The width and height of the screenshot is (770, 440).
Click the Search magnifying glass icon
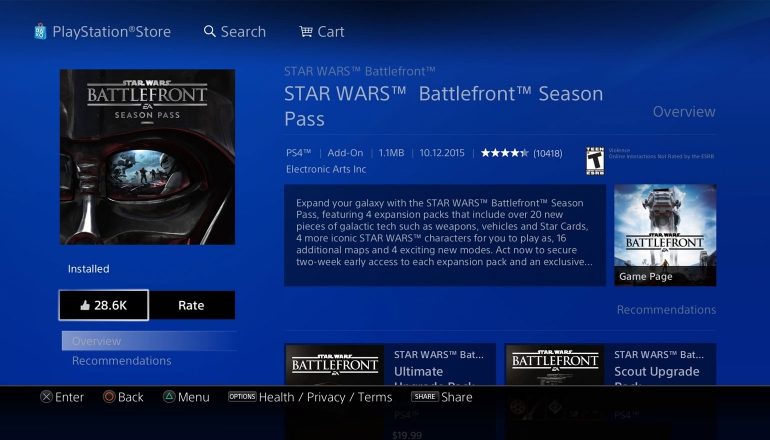210,32
